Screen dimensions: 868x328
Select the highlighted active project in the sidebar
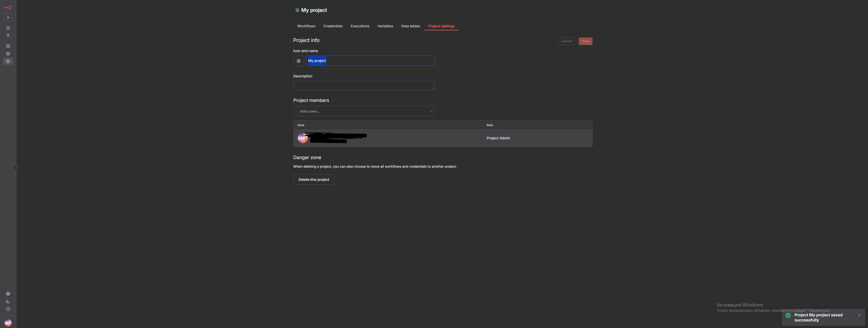[8, 61]
